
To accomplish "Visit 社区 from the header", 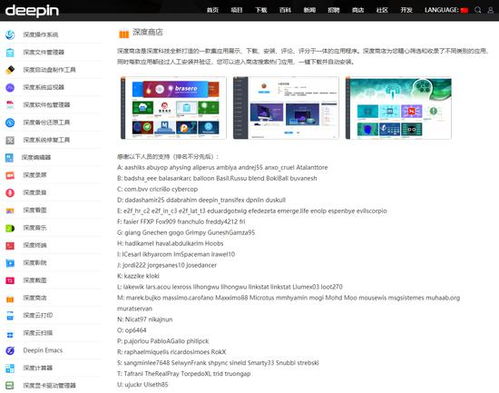I will 382,10.
